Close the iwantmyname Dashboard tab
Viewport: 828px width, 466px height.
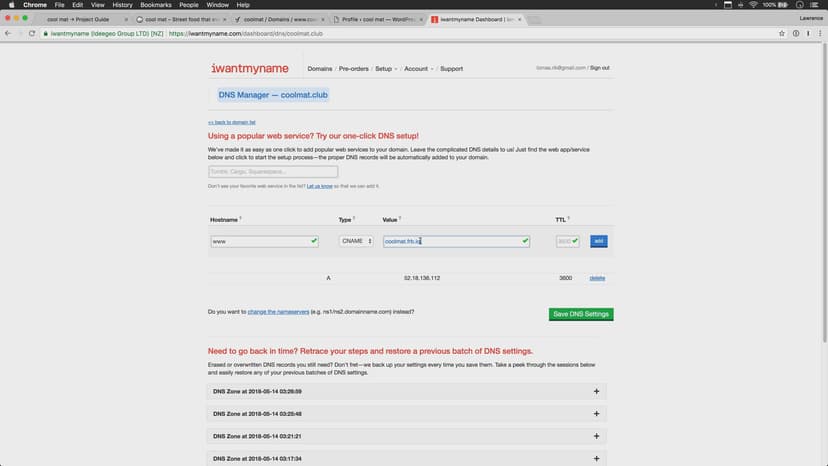(x=519, y=19)
